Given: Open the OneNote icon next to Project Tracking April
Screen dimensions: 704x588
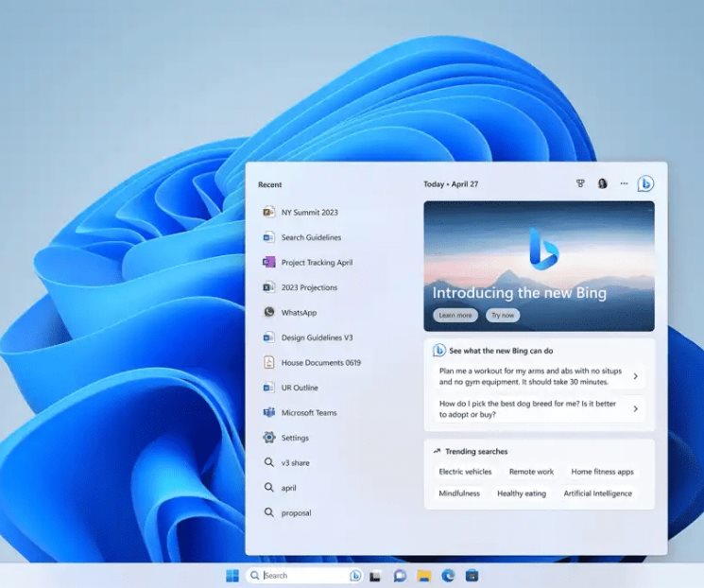Looking at the screenshot, I should [x=268, y=262].
